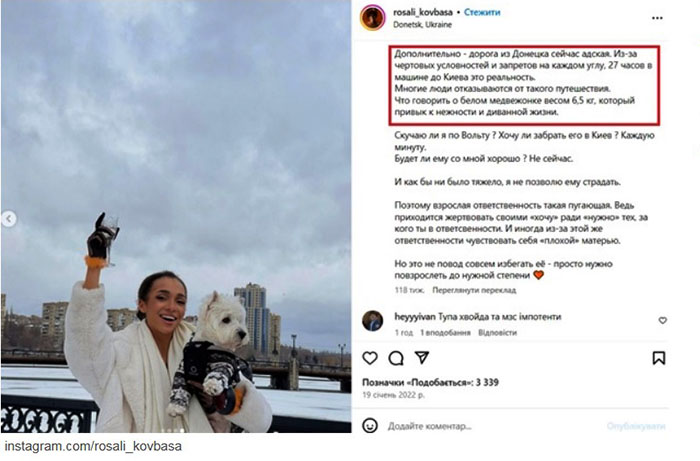Like the post with the heart icon
Screen dimensions: 700x461
coord(370,358)
